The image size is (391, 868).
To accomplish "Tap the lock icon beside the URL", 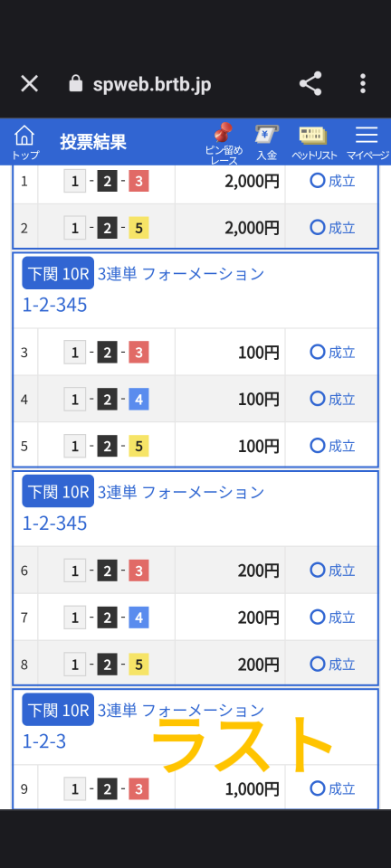I will click(75, 83).
